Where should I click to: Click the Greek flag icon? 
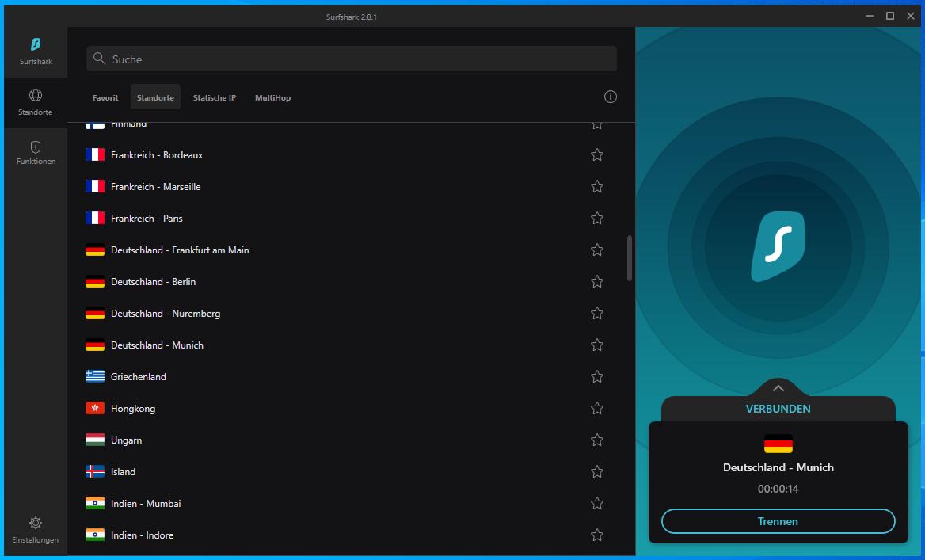click(x=95, y=376)
